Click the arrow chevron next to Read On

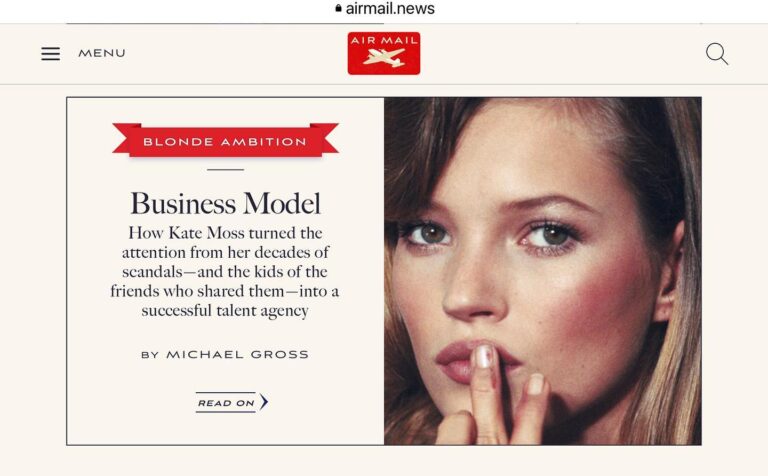264,402
